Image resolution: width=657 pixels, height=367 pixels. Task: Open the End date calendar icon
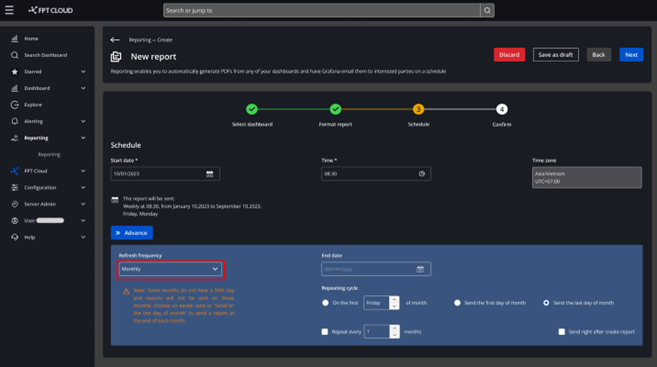pos(420,269)
